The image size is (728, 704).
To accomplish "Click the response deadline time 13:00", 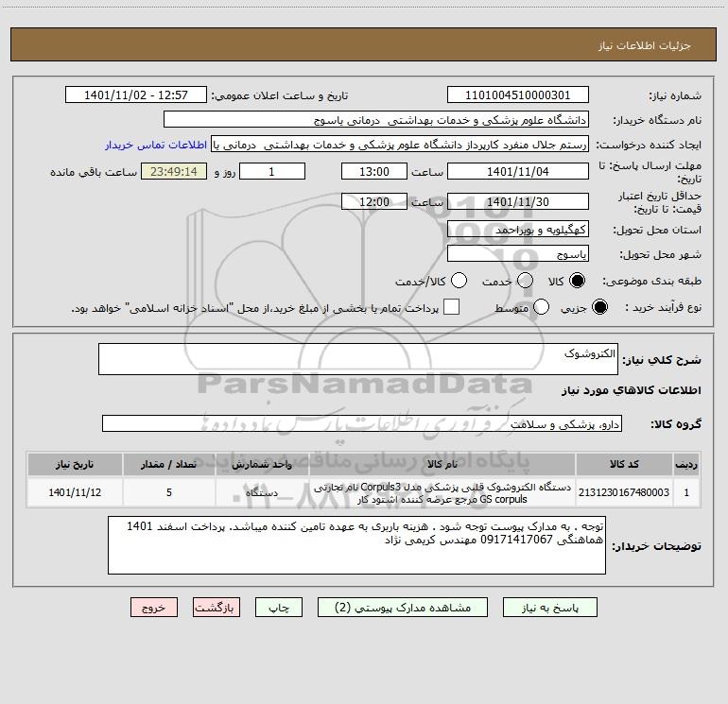I will [374, 171].
